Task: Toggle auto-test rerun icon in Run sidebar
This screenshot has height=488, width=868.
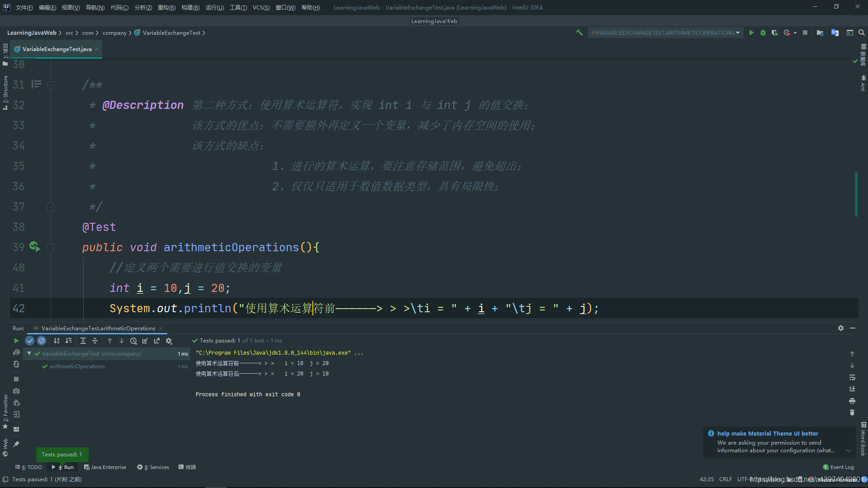Action: (x=16, y=364)
